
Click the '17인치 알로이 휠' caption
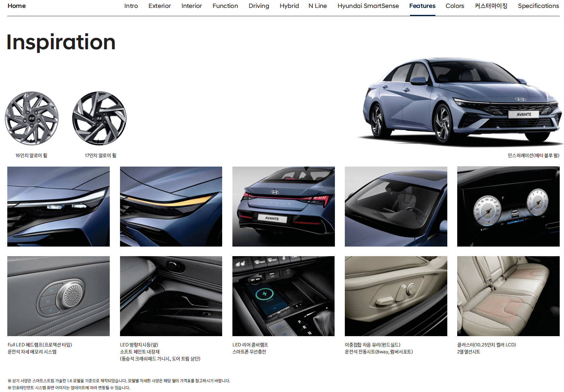click(x=101, y=155)
